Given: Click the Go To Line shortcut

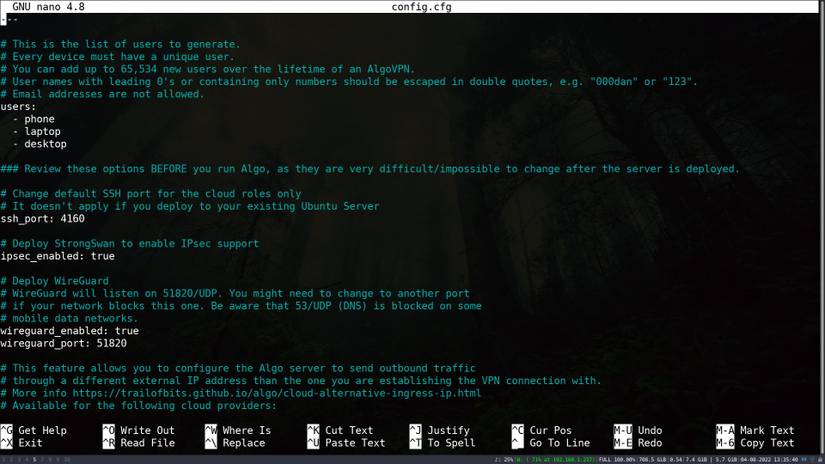Looking at the screenshot, I should click(x=550, y=443).
